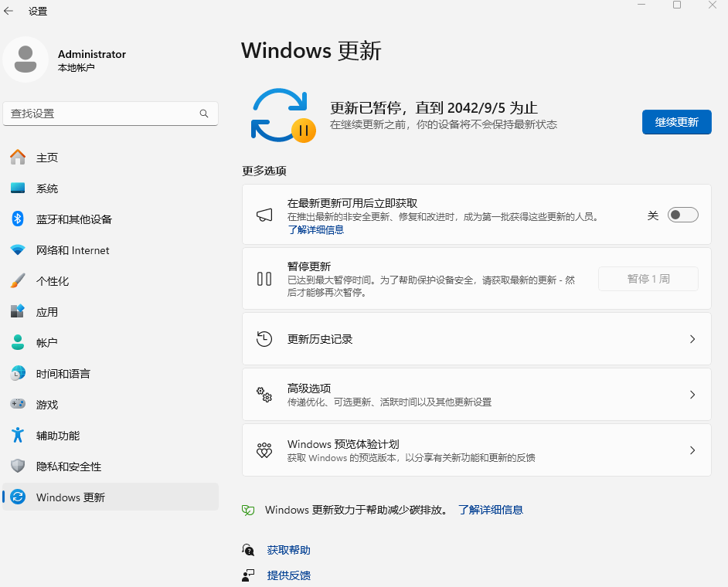Click the 获取帮助 link
This screenshot has height=587, width=728.
point(288,551)
